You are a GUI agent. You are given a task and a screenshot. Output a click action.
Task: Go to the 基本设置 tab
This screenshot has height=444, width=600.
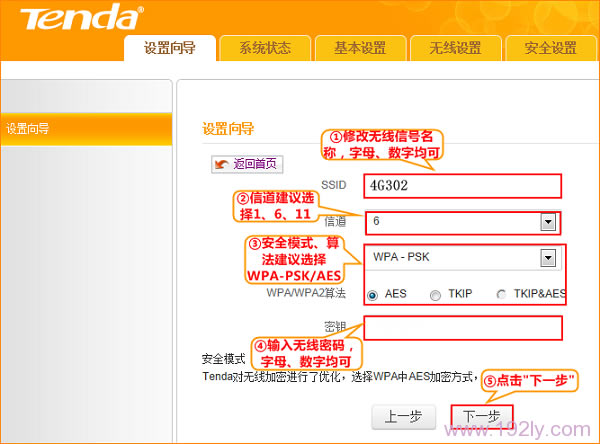pos(359,49)
